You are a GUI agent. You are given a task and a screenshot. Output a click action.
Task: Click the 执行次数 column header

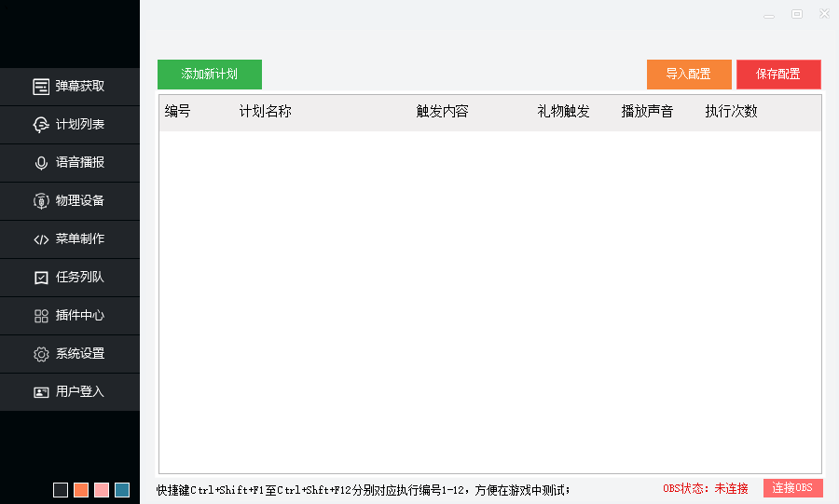tap(731, 112)
